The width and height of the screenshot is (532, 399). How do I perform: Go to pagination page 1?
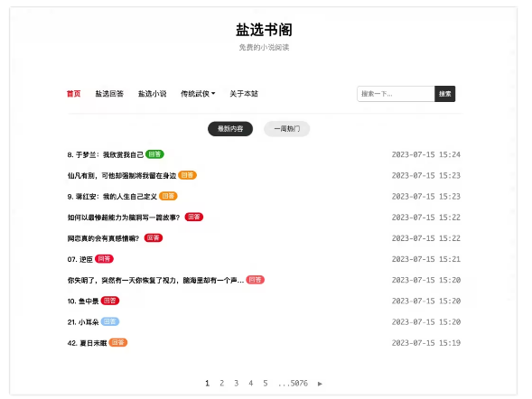[208, 384]
